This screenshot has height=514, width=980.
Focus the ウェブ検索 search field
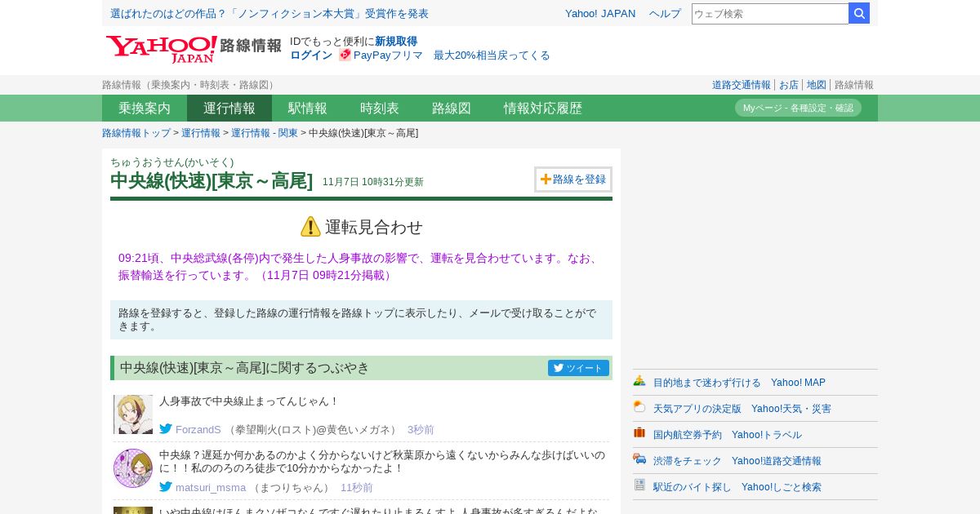[x=770, y=13]
